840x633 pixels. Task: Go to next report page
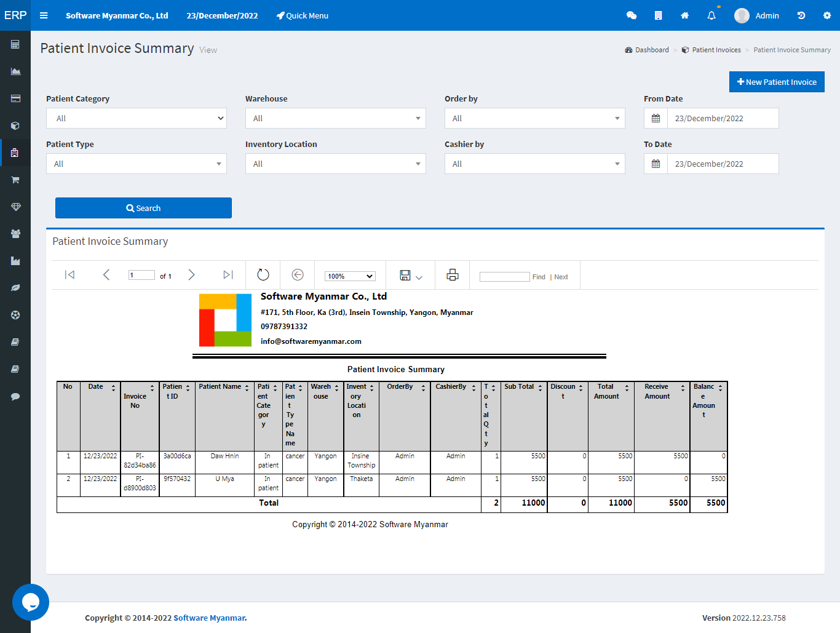[191, 275]
